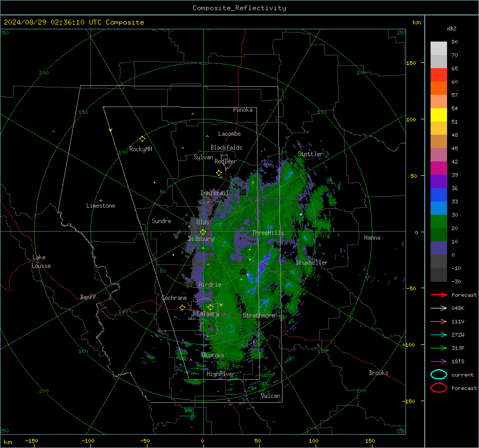Image resolution: width=479 pixels, height=448 pixels.
Task: Click the Composite_Reflectivity title
Action: pyautogui.click(x=239, y=8)
